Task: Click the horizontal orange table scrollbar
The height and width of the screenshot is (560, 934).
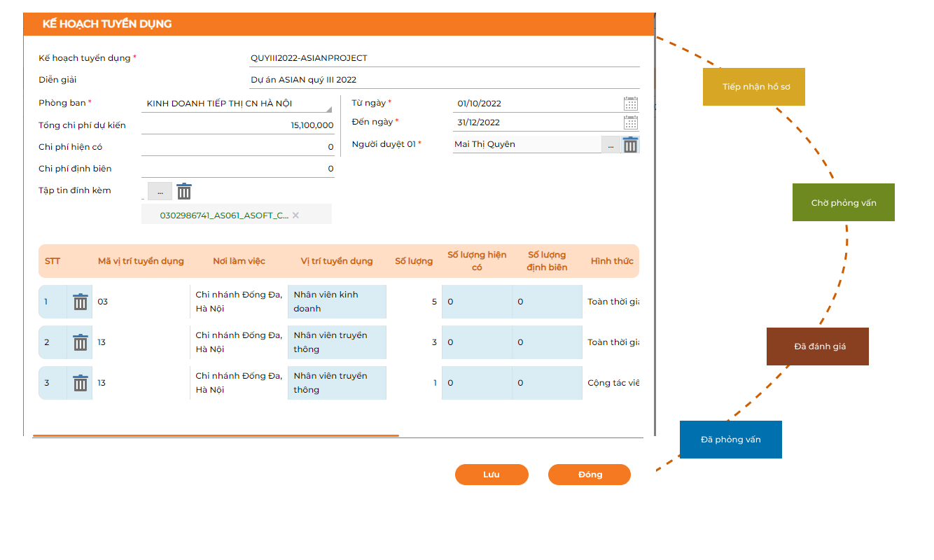Action: (216, 435)
